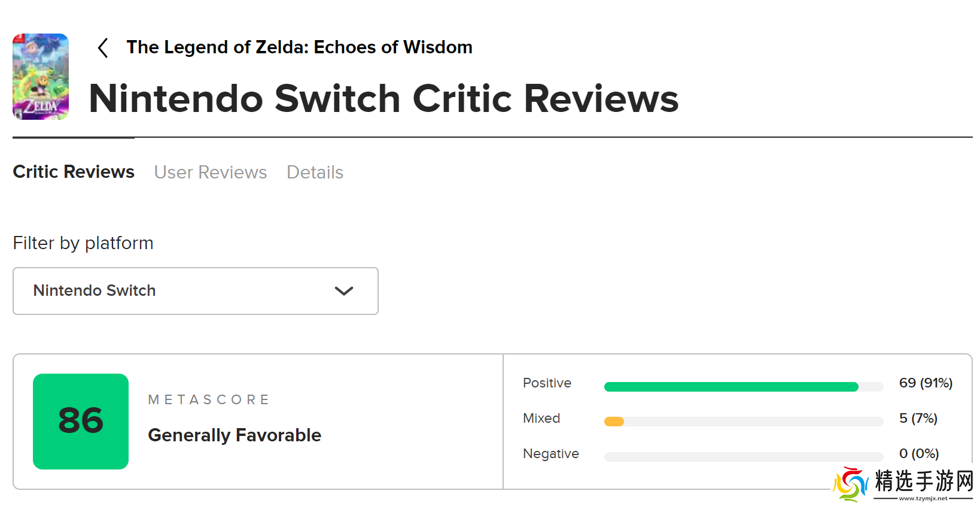Go to the Details tab
Image resolution: width=980 pixels, height=506 pixels.
pos(315,172)
